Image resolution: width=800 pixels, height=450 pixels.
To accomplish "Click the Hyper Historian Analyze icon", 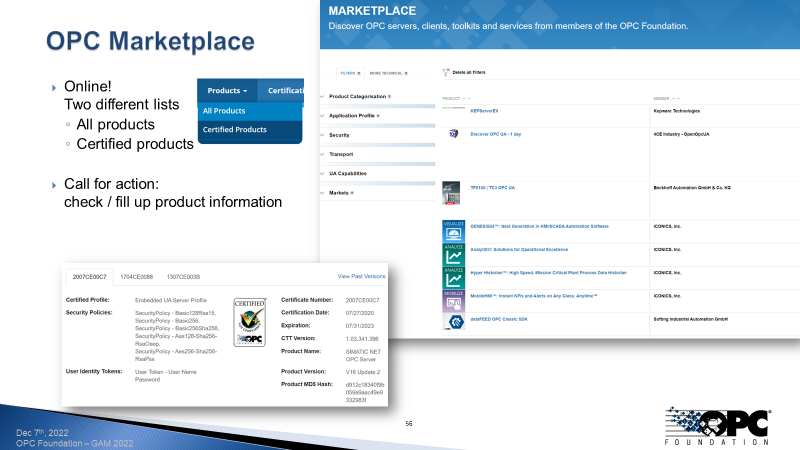I will coord(454,278).
